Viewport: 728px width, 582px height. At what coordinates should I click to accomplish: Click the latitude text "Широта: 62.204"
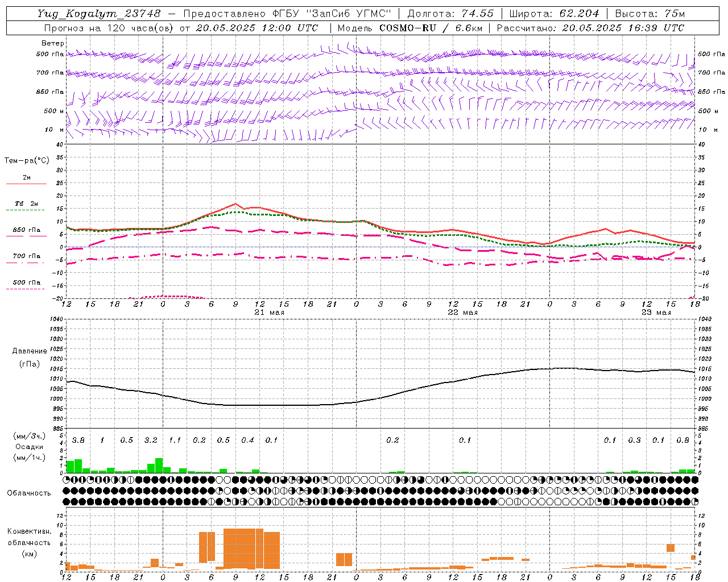[x=554, y=14]
